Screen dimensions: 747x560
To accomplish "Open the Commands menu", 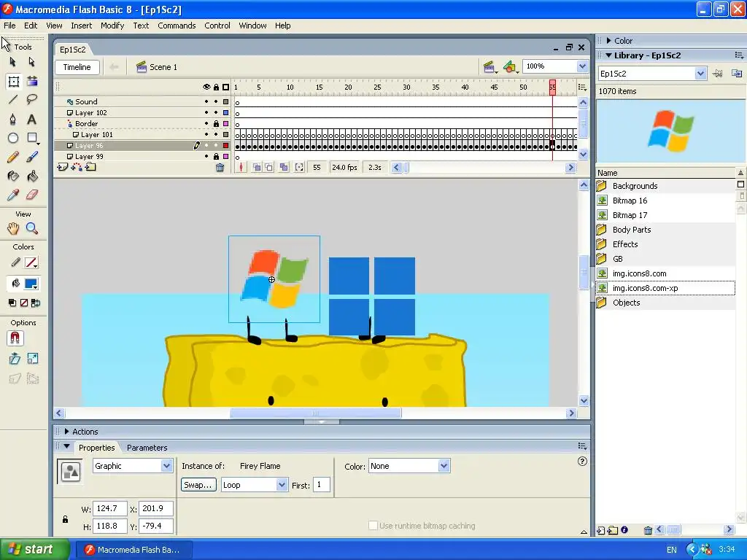I will pyautogui.click(x=177, y=26).
